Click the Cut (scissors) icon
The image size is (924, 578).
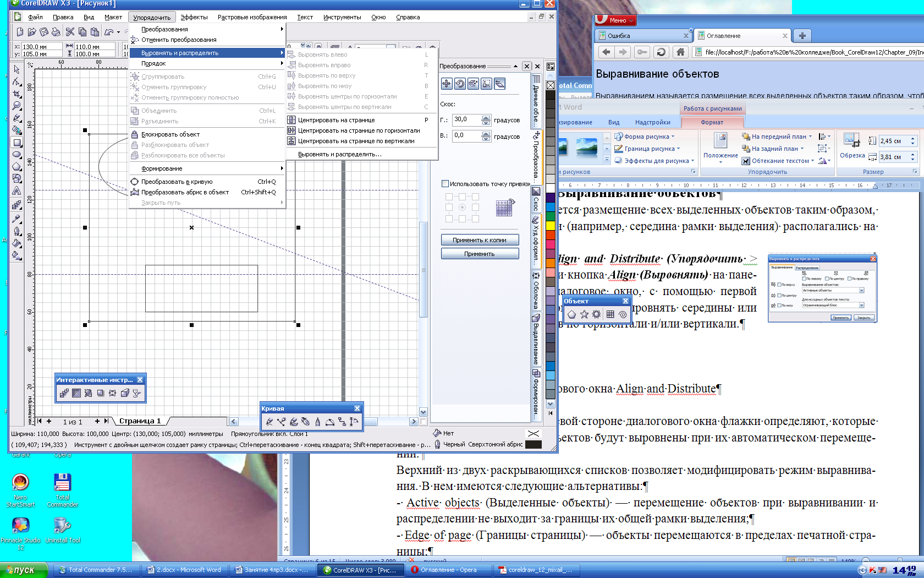coord(70,32)
